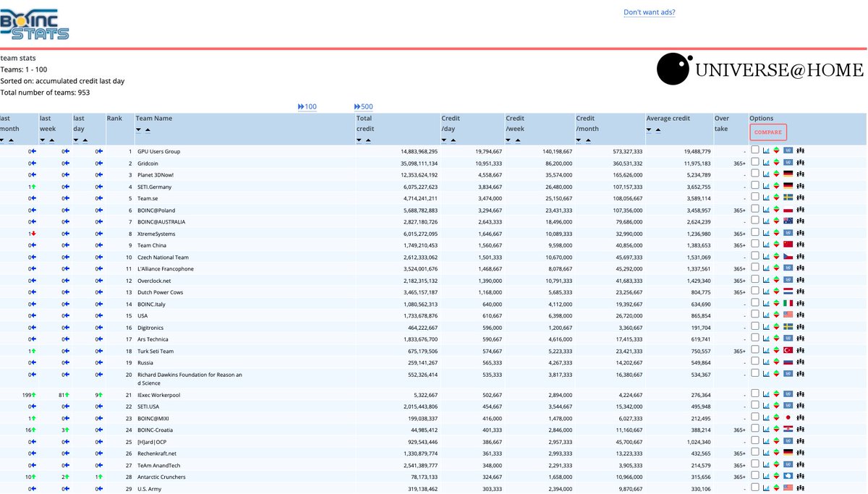This screenshot has width=868, height=494.
Task: Check the compare box for Digitronics
Action: tap(755, 326)
